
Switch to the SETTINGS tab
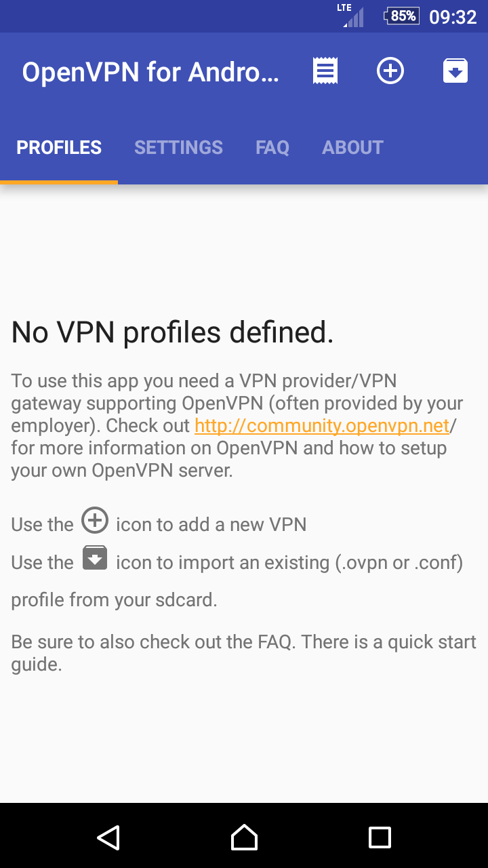(178, 148)
